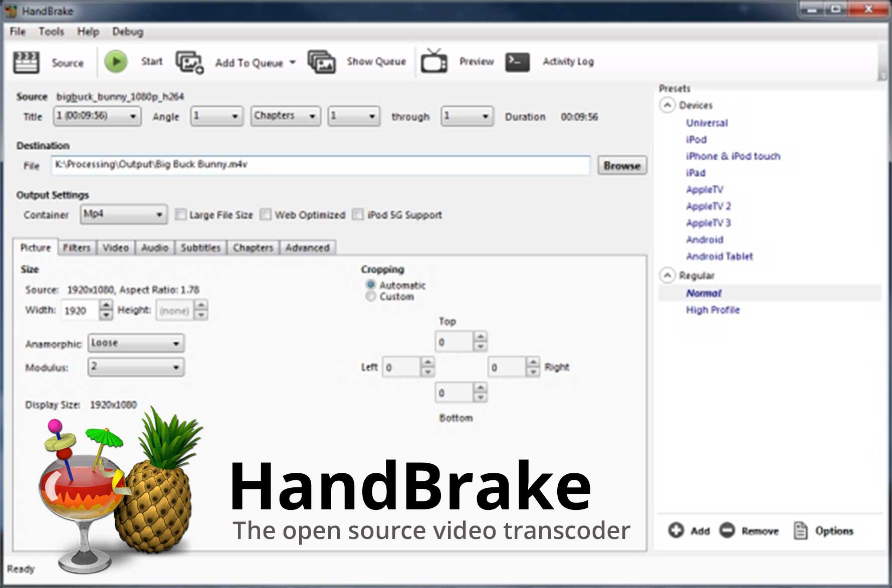Select the AppleTV 3 preset
The height and width of the screenshot is (588, 892).
(708, 223)
